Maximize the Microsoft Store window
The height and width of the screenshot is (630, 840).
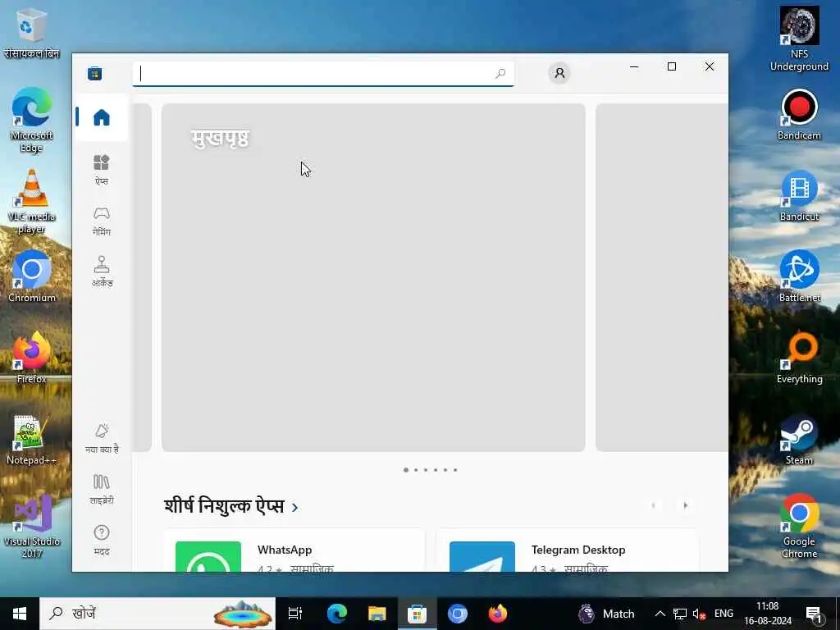672,66
